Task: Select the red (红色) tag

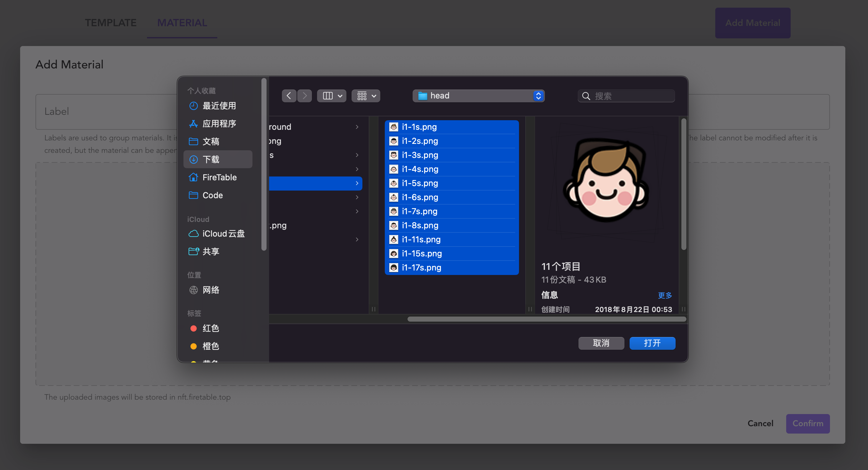Action: (x=211, y=328)
